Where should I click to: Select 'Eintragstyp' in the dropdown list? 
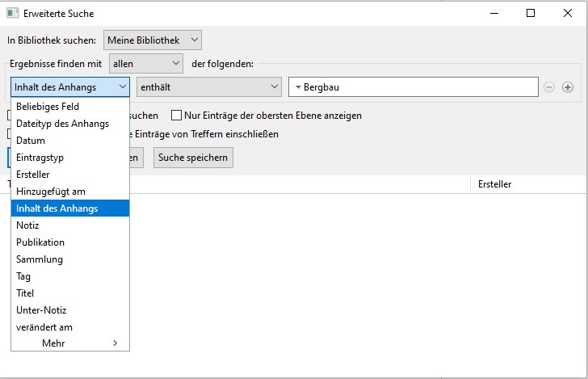click(x=40, y=158)
